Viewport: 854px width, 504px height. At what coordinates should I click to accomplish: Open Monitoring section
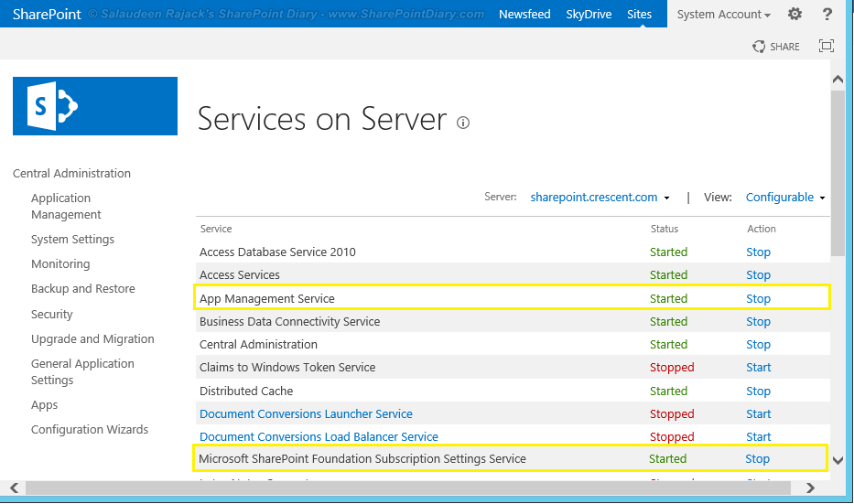(60, 264)
